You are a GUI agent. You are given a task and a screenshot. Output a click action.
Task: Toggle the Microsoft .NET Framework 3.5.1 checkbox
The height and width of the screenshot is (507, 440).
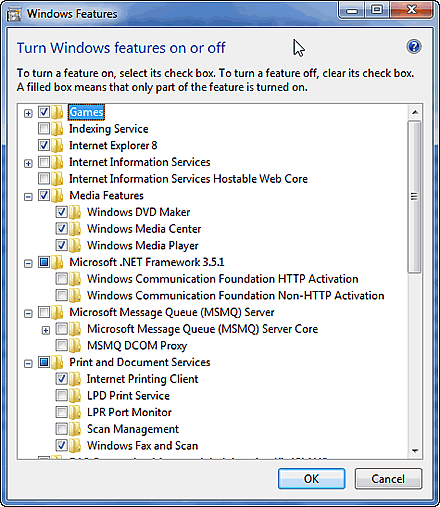[x=44, y=262]
